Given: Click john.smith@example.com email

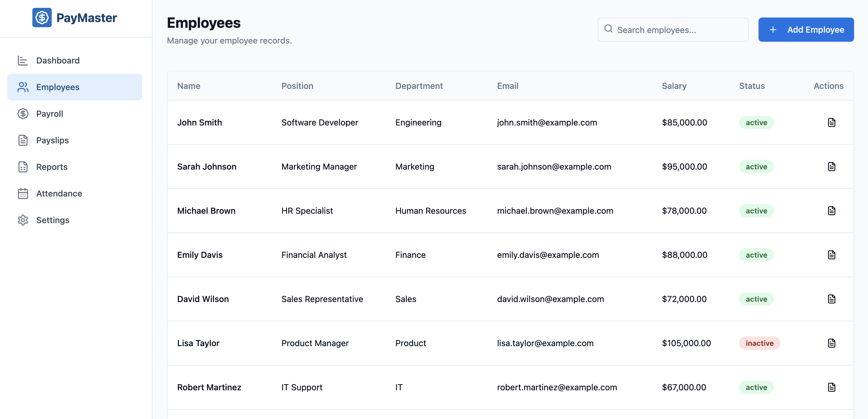Looking at the screenshot, I should pyautogui.click(x=547, y=123).
